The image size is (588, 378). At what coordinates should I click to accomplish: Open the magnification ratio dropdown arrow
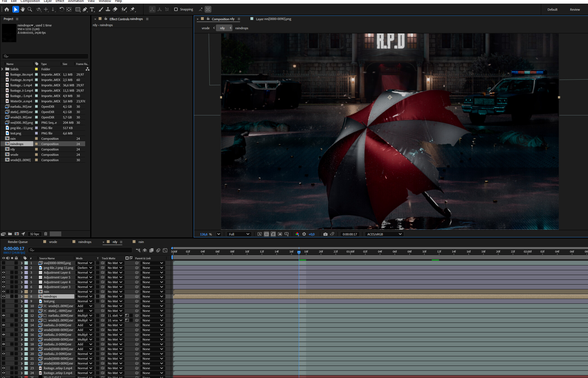click(x=218, y=234)
